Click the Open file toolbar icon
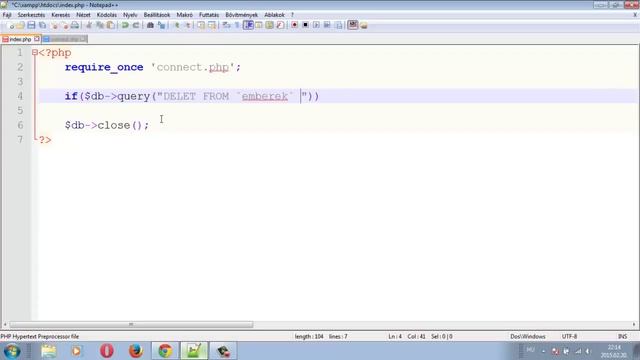640x360 pixels. [x=20, y=25]
